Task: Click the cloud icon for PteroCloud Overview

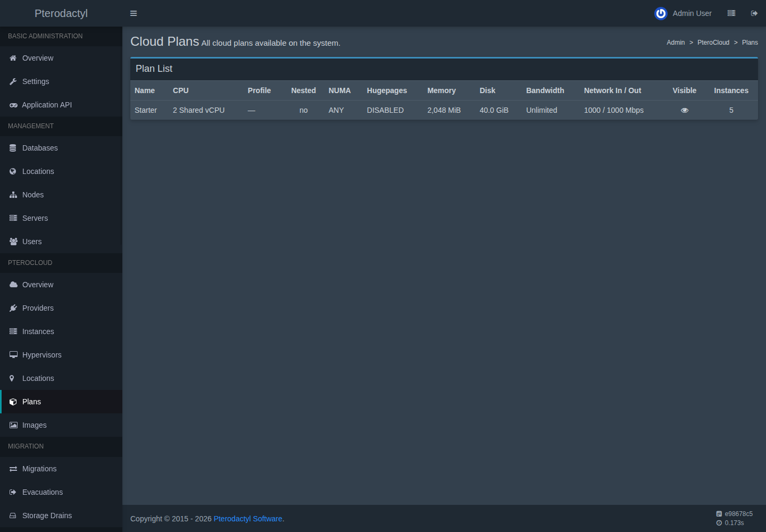Action: point(13,285)
